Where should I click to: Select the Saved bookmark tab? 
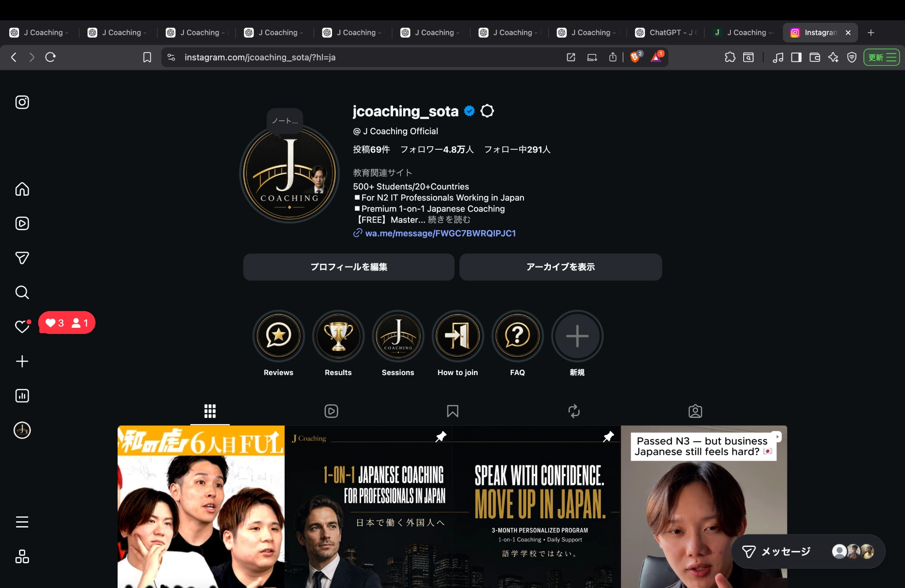coord(453,411)
